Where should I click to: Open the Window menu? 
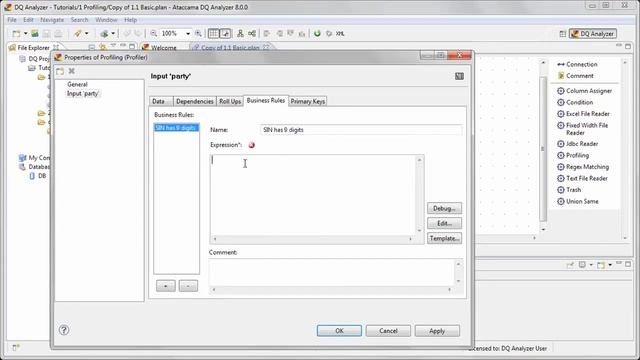106,20
